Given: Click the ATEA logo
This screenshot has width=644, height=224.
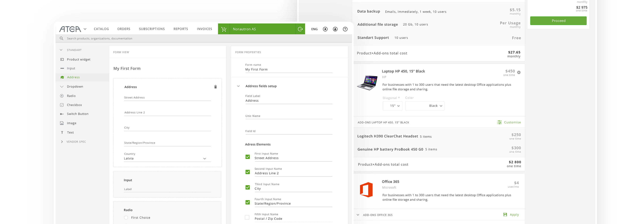Looking at the screenshot, I should point(70,29).
